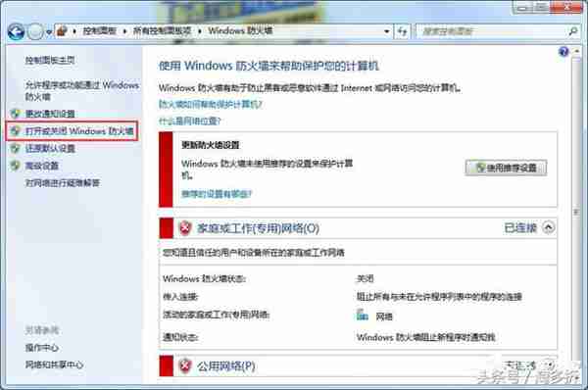Click the Back navigation arrow button
The height and width of the screenshot is (390, 588).
[x=16, y=31]
